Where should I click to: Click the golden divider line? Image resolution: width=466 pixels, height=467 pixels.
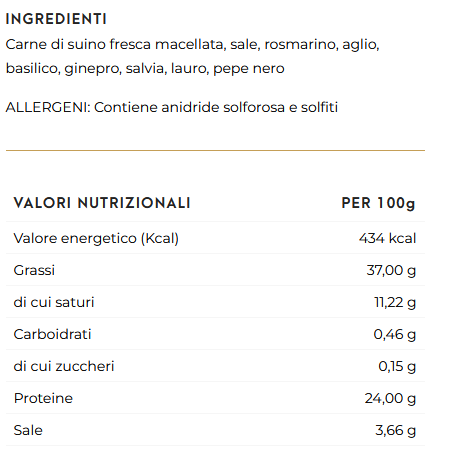click(215, 150)
